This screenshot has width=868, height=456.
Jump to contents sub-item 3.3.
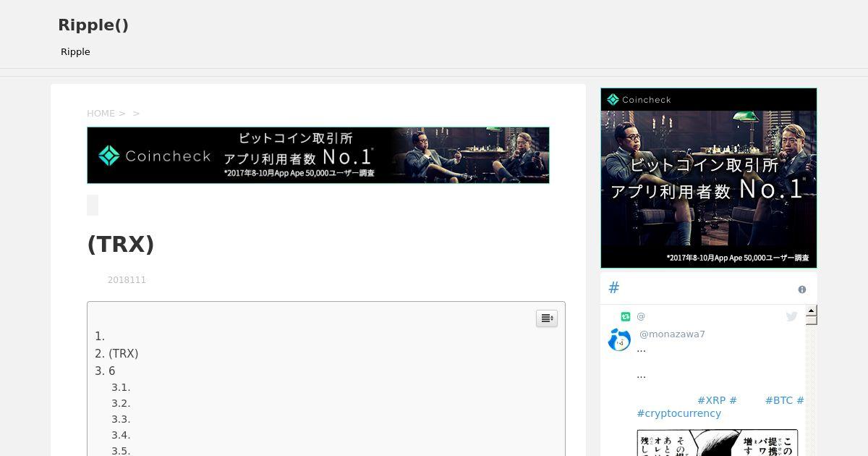(121, 419)
